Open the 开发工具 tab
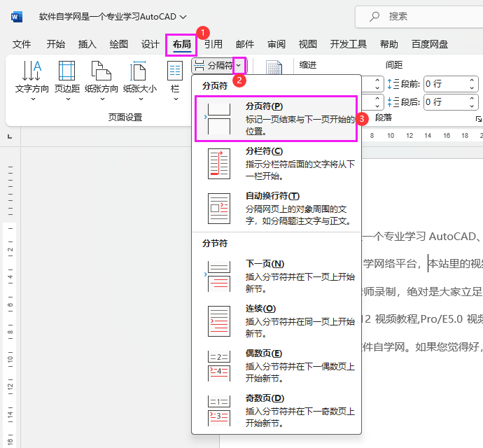 [x=349, y=44]
